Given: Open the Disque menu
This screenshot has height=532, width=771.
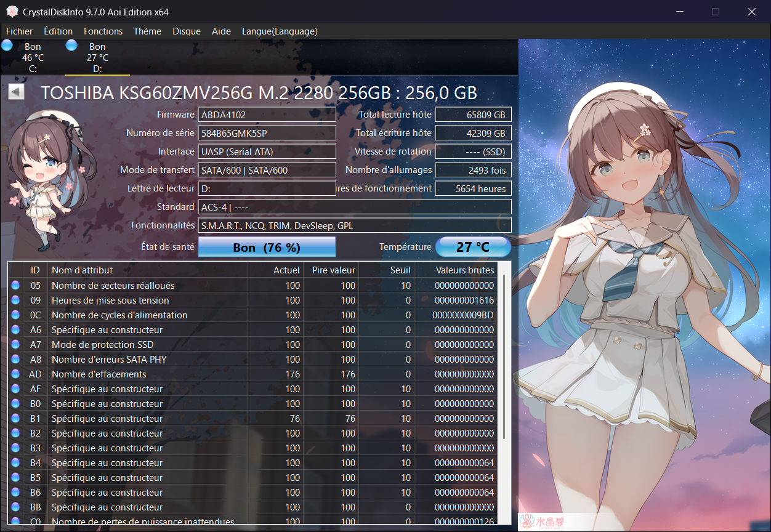Looking at the screenshot, I should point(187,31).
